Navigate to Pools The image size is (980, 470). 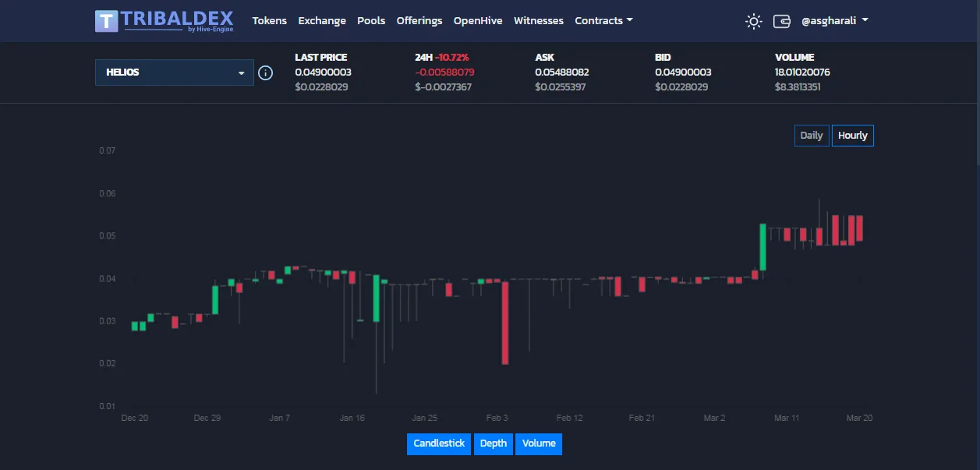click(x=371, y=21)
